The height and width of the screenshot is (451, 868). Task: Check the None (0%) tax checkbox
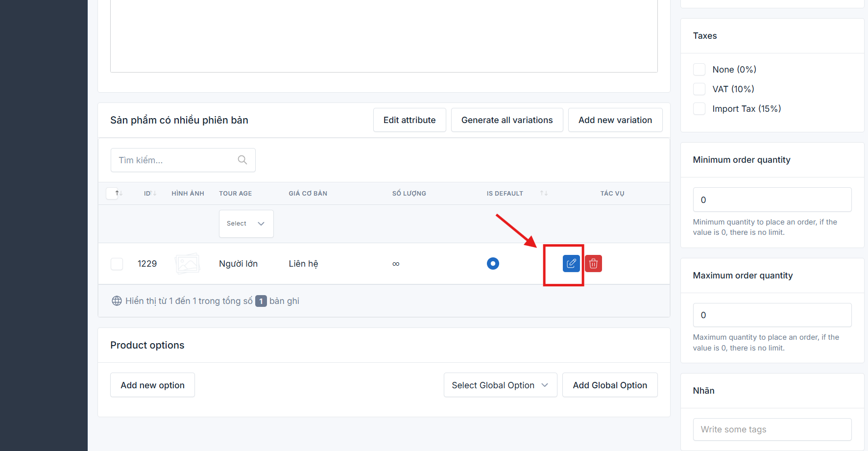point(699,70)
